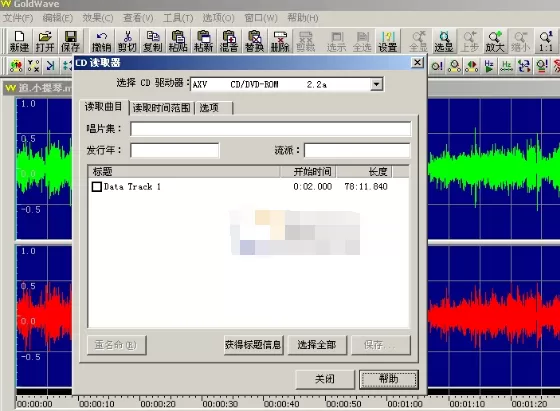Screen dimensions: 560x411
Task: Click the 剪切 (Cut) scissors icon
Action: [x=127, y=41]
